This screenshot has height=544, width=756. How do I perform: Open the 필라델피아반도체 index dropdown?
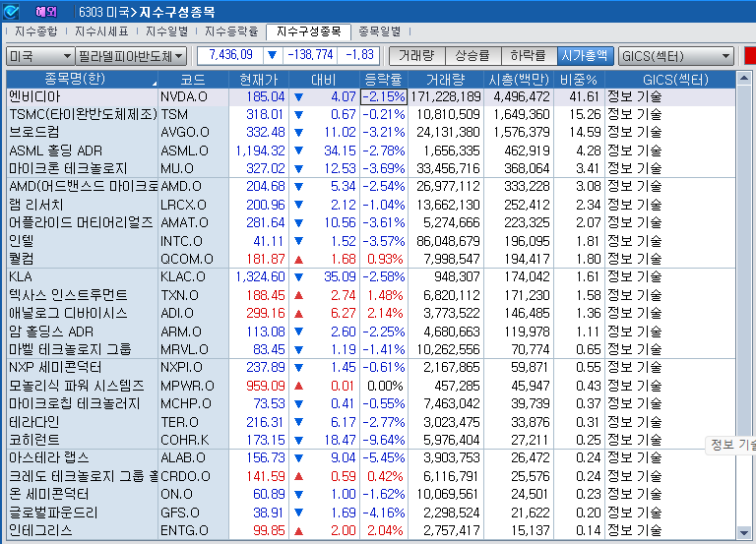pyautogui.click(x=131, y=56)
